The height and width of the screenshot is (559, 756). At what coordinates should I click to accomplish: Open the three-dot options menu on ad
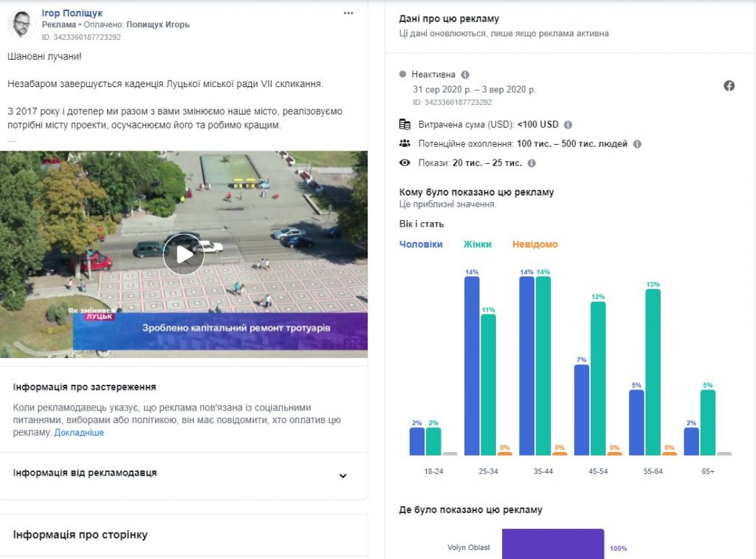[348, 13]
